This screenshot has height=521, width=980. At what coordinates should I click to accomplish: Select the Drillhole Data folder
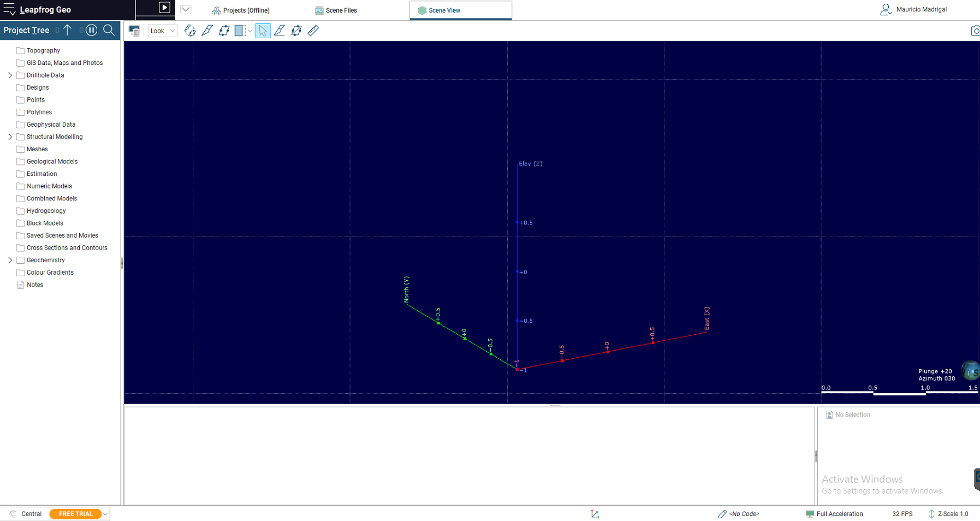(x=45, y=75)
